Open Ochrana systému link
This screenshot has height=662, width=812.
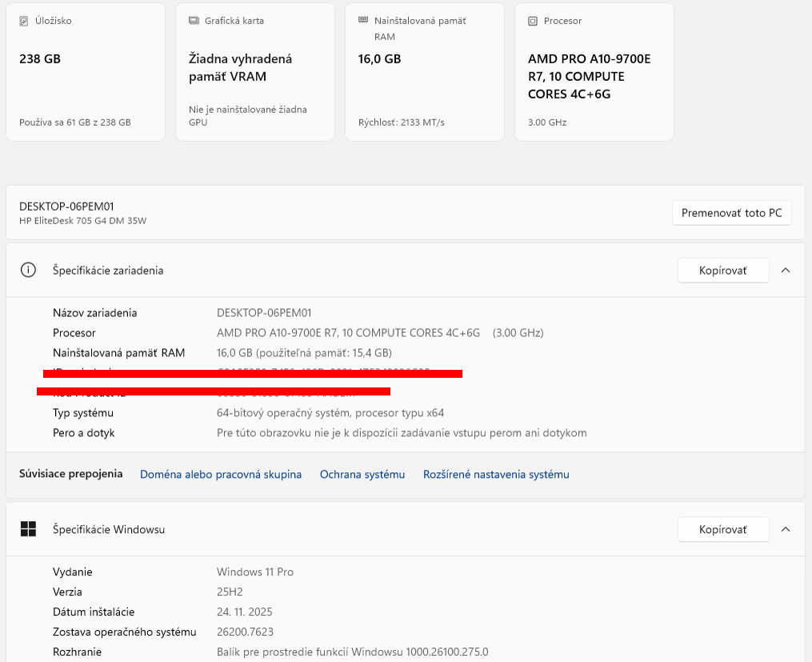(x=363, y=474)
